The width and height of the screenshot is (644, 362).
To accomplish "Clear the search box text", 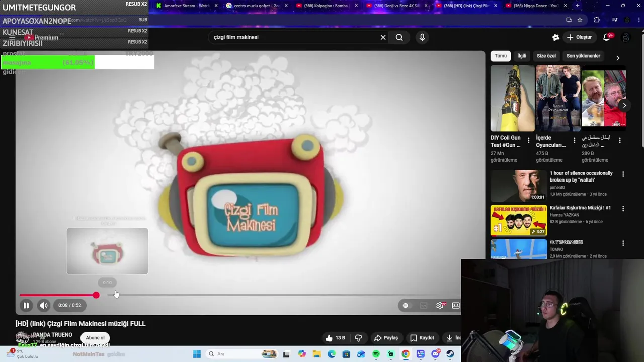I will click(383, 37).
